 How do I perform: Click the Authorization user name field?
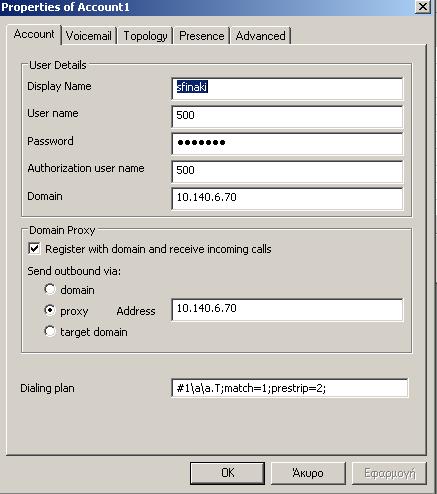tap(287, 171)
